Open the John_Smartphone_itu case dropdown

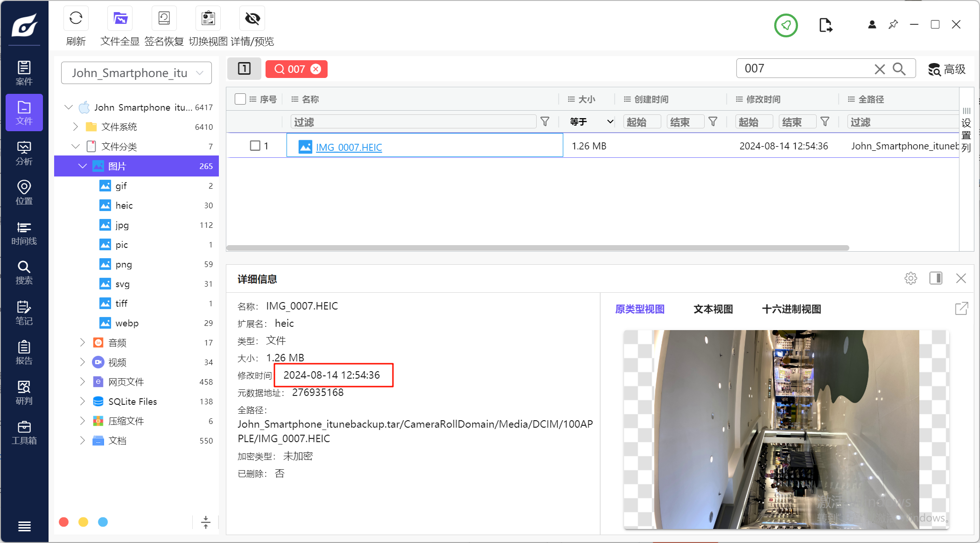136,73
